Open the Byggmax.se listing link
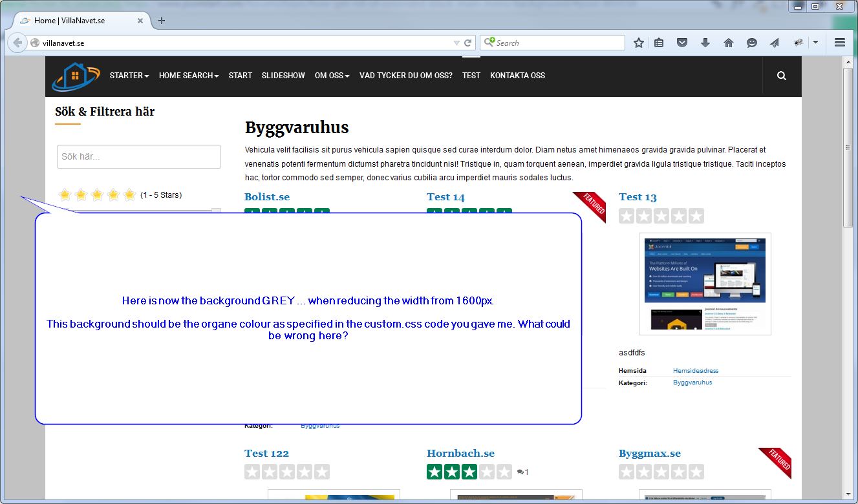858x504 pixels. tap(650, 454)
